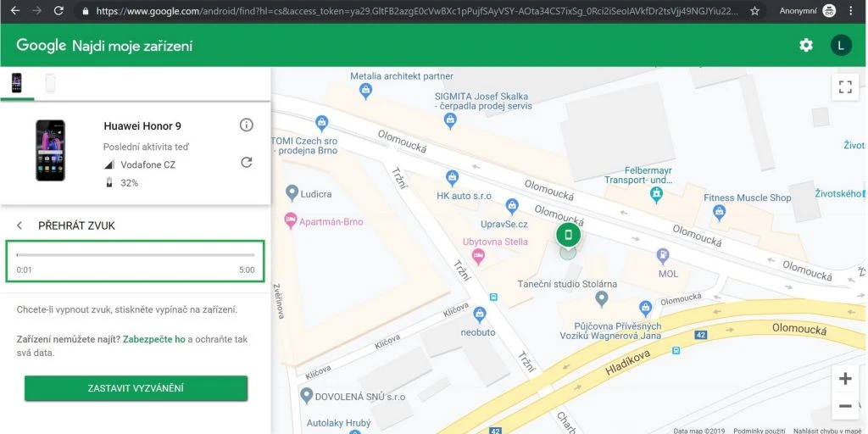The height and width of the screenshot is (434, 868).
Task: Refresh device location with reload icon
Action: click(247, 162)
